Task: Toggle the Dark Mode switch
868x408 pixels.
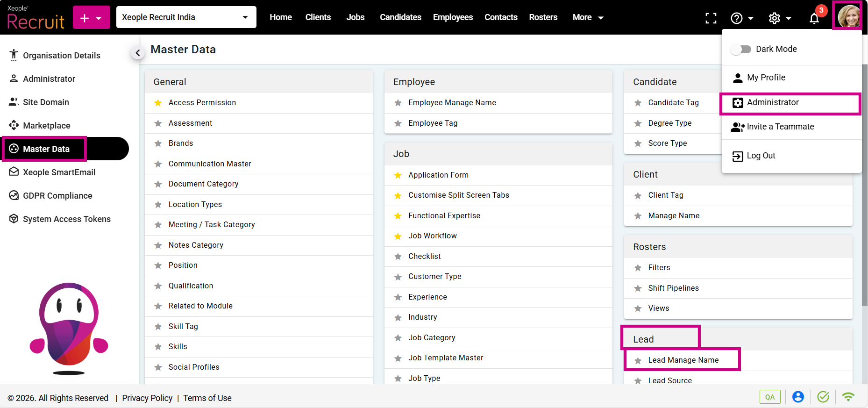Action: coord(741,49)
